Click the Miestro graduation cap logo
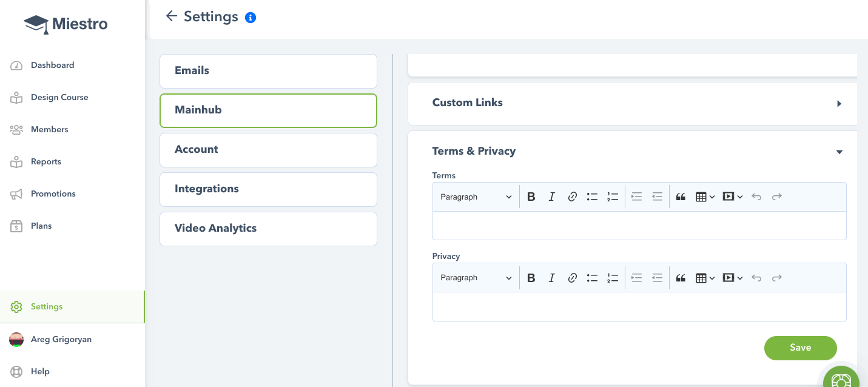 (36, 24)
